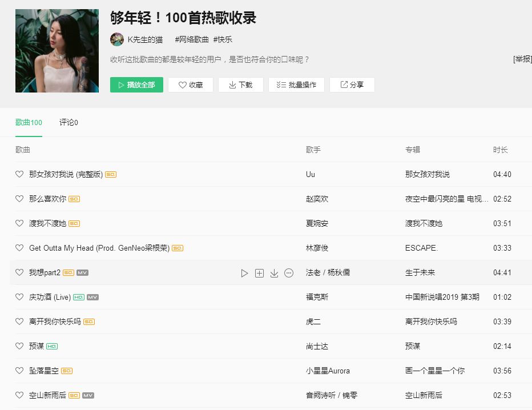Click the SQ badge on 渡我不渡她
The image size is (532, 410).
[74, 224]
